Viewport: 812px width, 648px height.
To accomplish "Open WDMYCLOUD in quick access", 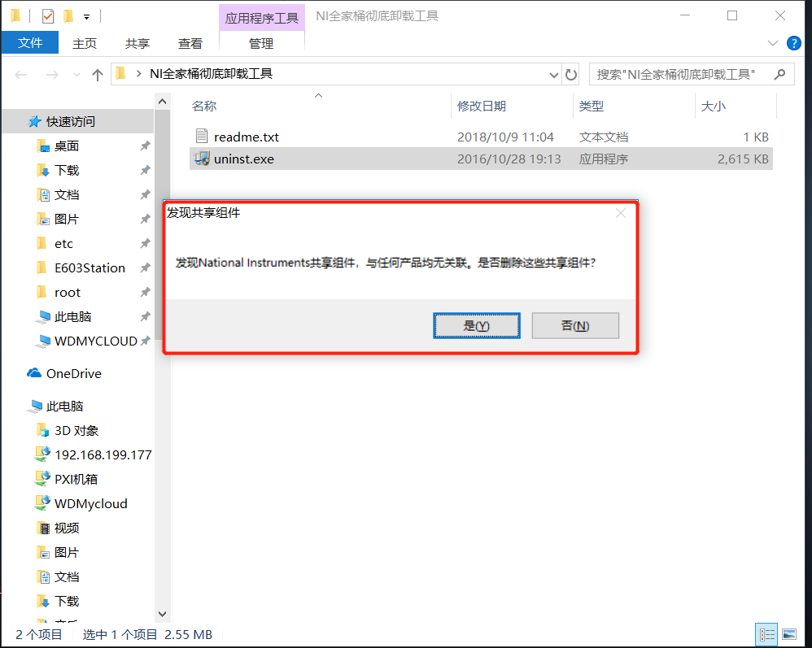I will (96, 341).
